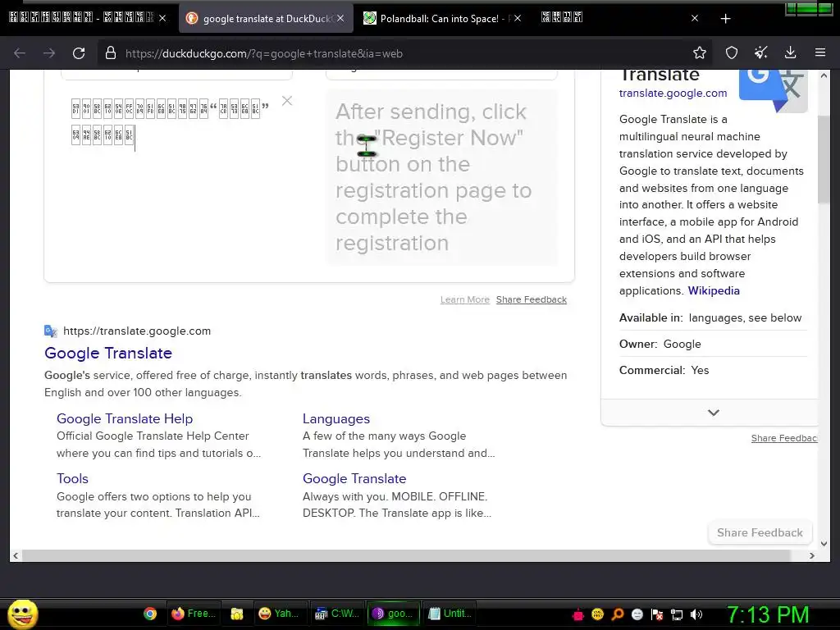Screen dimensions: 840x630
Task: Open a new browser tab
Action: click(x=725, y=19)
